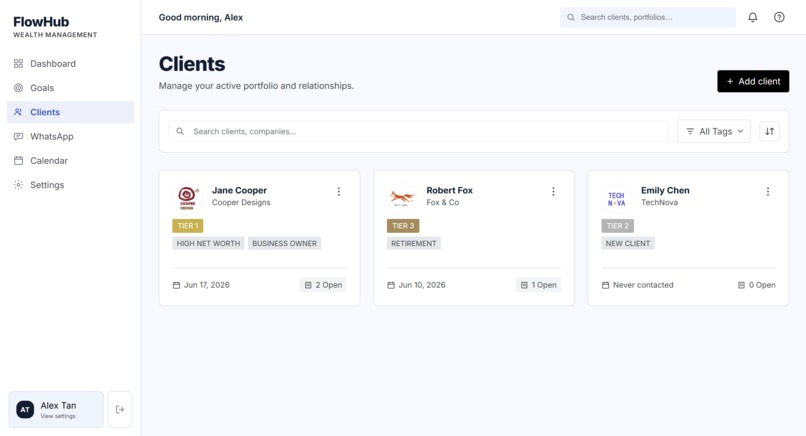Click the Never contacted label
The image size is (806, 436).
[x=643, y=285]
